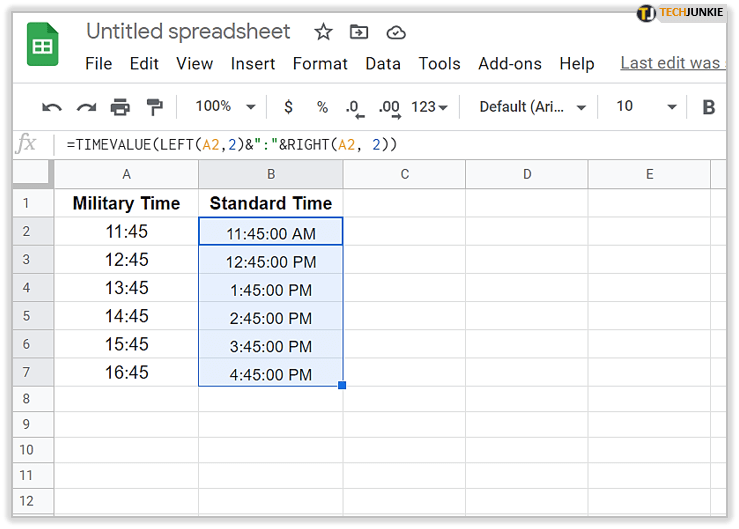This screenshot has height=529, width=739.
Task: Open the Add-ons menu
Action: click(509, 63)
